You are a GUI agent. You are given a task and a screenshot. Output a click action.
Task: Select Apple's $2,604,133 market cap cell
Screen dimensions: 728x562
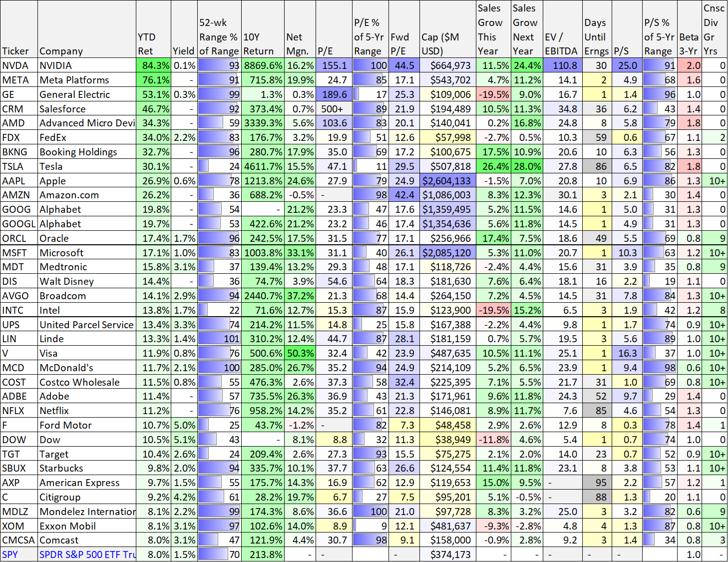coord(448,181)
